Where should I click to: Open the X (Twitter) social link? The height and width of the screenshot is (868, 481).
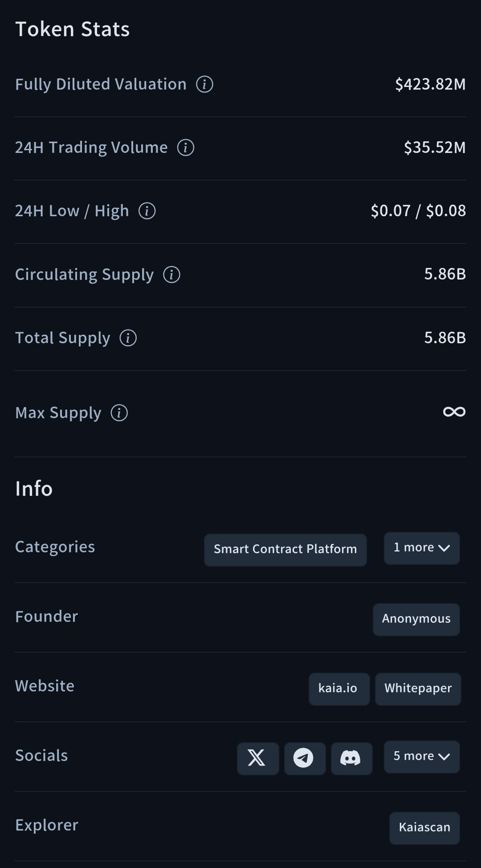click(x=257, y=758)
